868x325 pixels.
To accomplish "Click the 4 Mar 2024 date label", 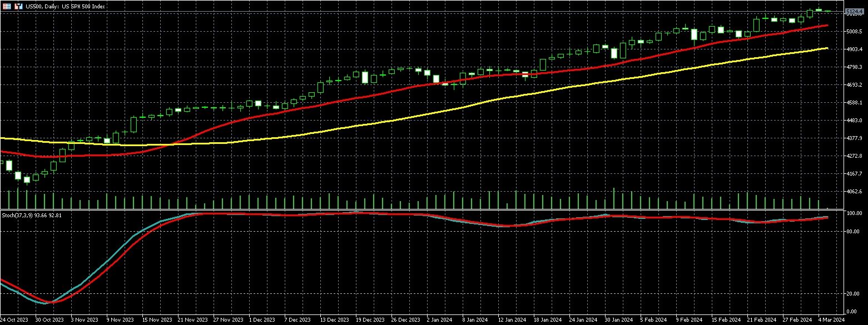I will point(832,320).
